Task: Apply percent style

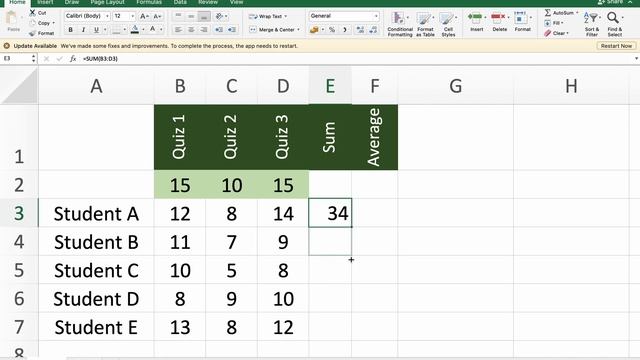Action: 332,30
